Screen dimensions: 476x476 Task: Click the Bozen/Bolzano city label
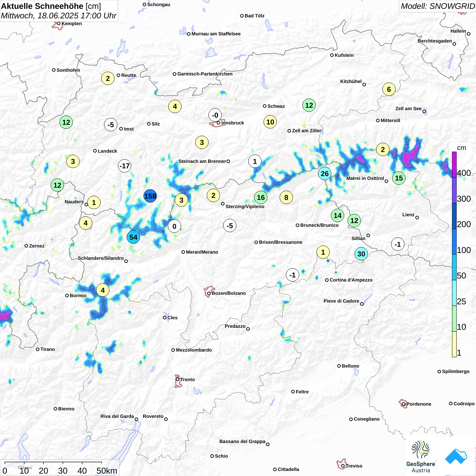(x=228, y=293)
